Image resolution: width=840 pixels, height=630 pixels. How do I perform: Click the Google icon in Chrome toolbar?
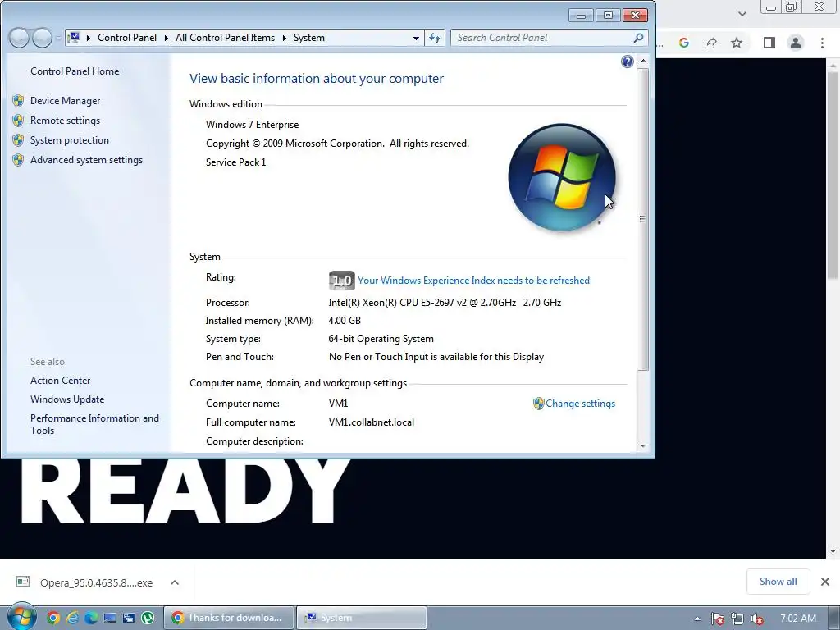683,43
